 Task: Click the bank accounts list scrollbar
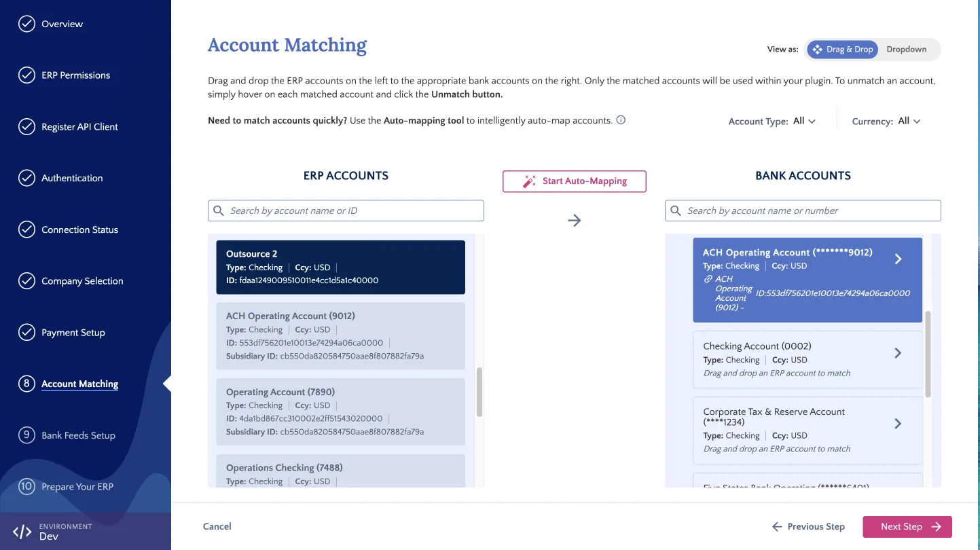[x=928, y=354]
